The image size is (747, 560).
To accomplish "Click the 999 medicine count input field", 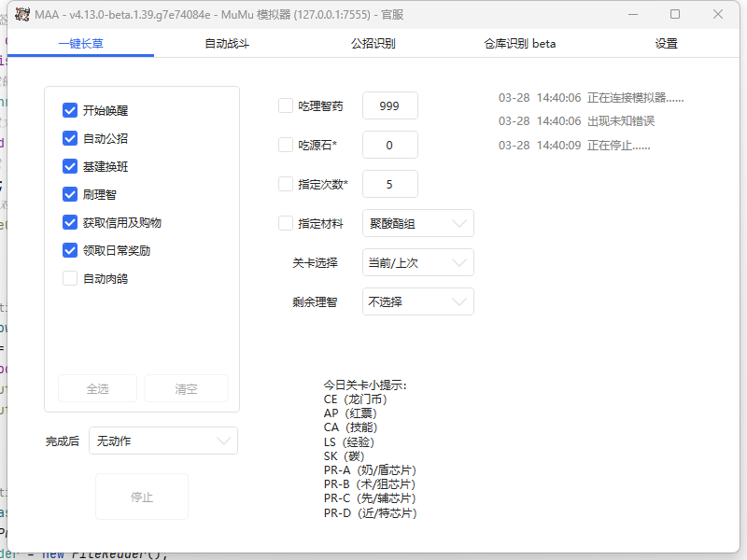I will [389, 105].
